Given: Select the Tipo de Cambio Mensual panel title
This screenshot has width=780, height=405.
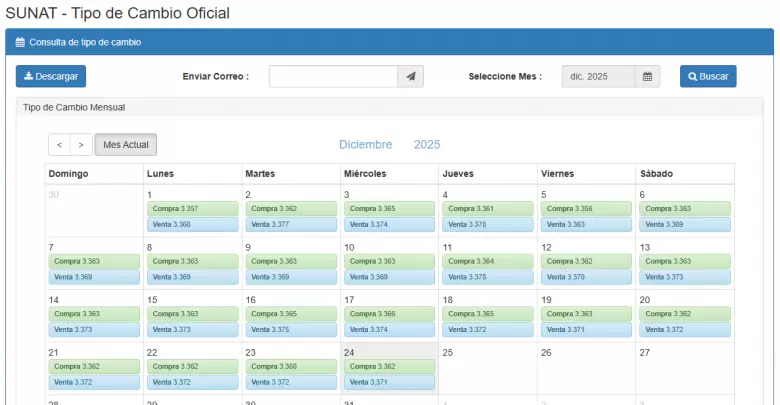Looking at the screenshot, I should (73, 107).
